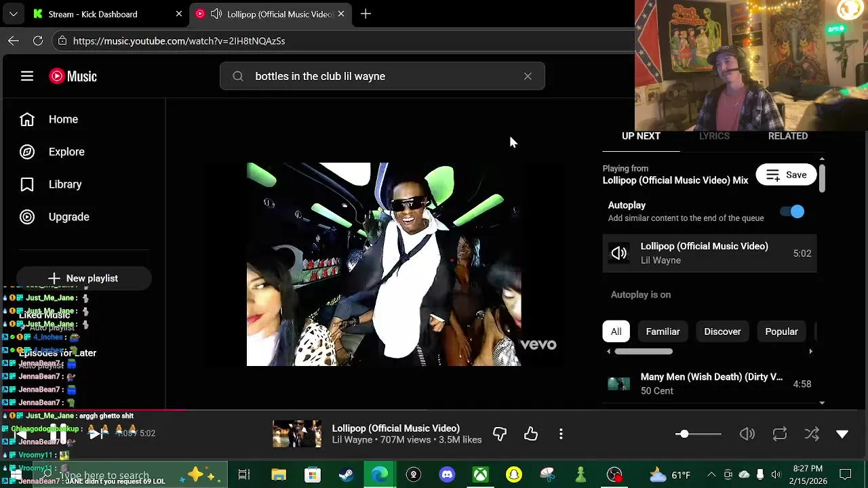Viewport: 868px width, 488px height.
Task: Close the Lollipop music tab
Action: click(341, 14)
